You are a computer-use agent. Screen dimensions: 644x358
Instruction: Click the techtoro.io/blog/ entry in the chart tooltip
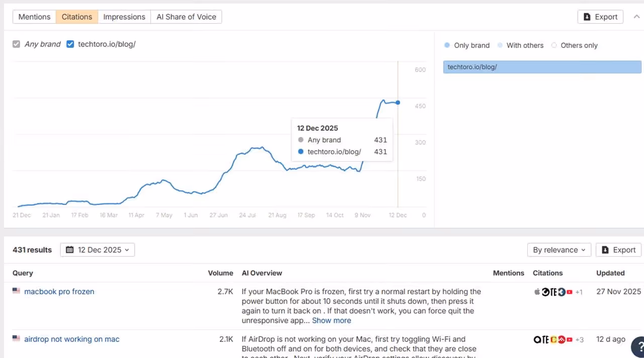(342, 152)
